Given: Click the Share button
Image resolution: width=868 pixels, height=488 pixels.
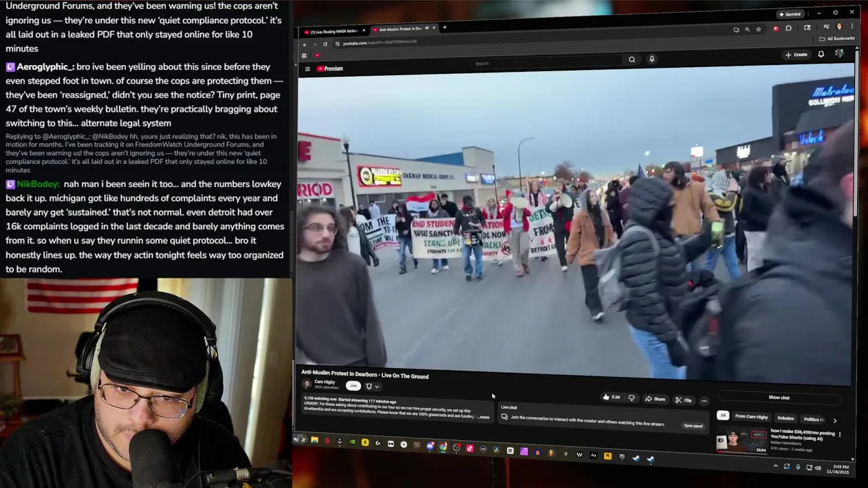Looking at the screenshot, I should pyautogui.click(x=656, y=399).
